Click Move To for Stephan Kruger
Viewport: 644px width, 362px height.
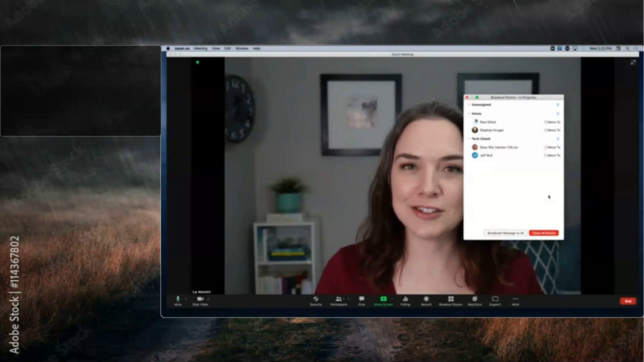pos(552,130)
